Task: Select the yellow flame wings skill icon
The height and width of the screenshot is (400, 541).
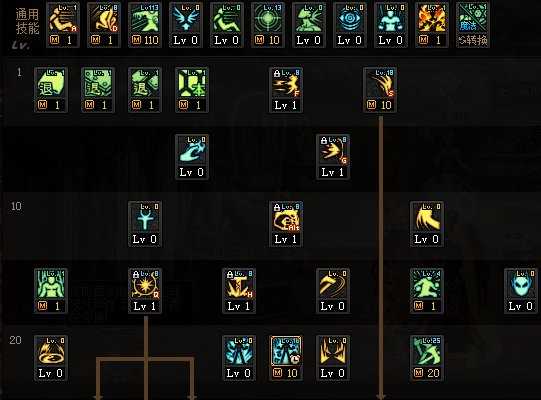Action: (x=333, y=351)
